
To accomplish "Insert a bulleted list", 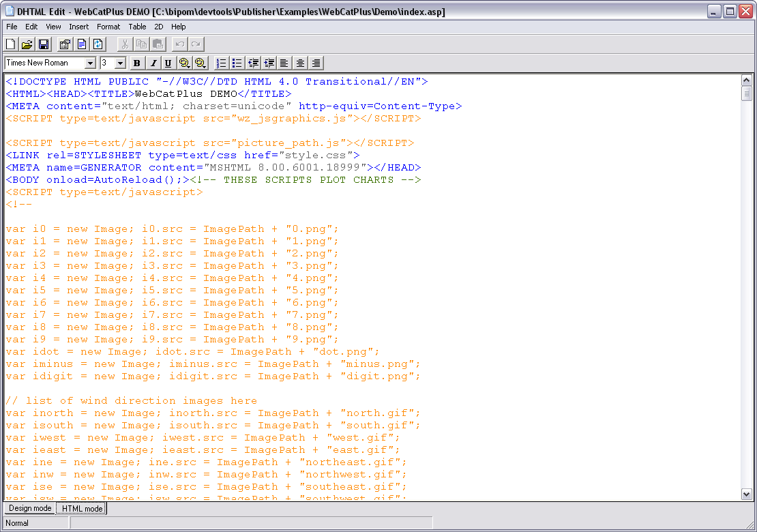I will (237, 63).
